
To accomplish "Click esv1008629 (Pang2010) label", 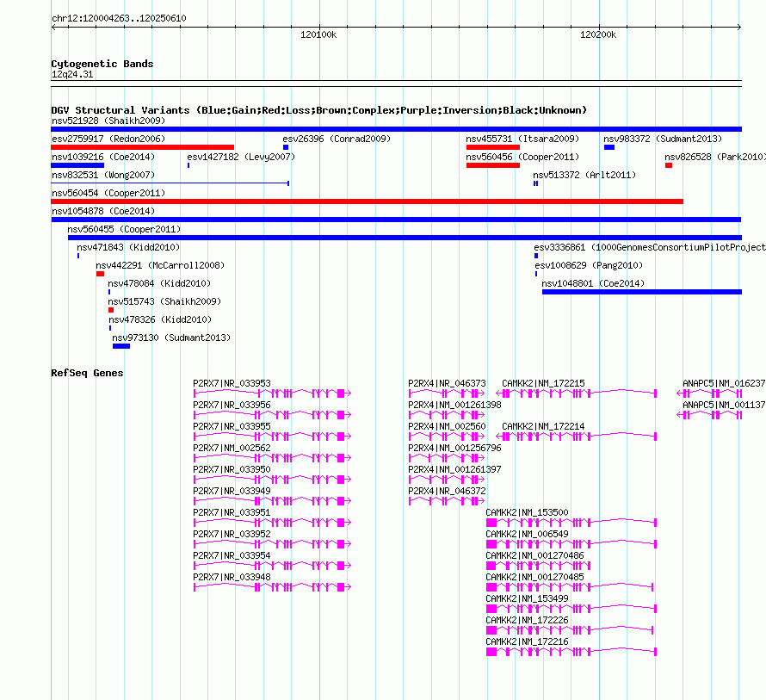I will click(x=589, y=265).
